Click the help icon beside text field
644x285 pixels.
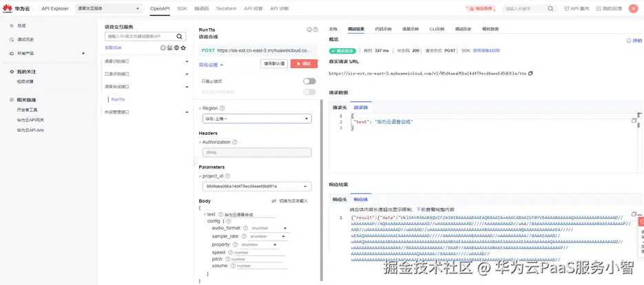coord(220,214)
